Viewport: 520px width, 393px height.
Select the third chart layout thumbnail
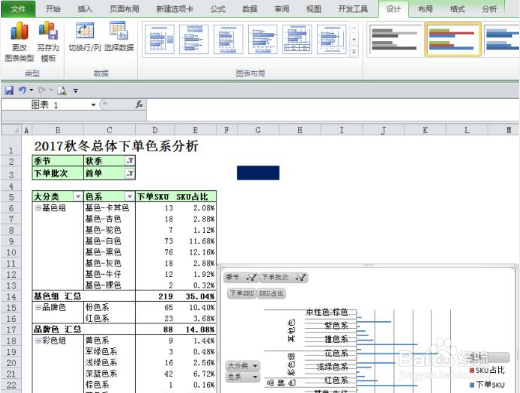click(x=228, y=39)
